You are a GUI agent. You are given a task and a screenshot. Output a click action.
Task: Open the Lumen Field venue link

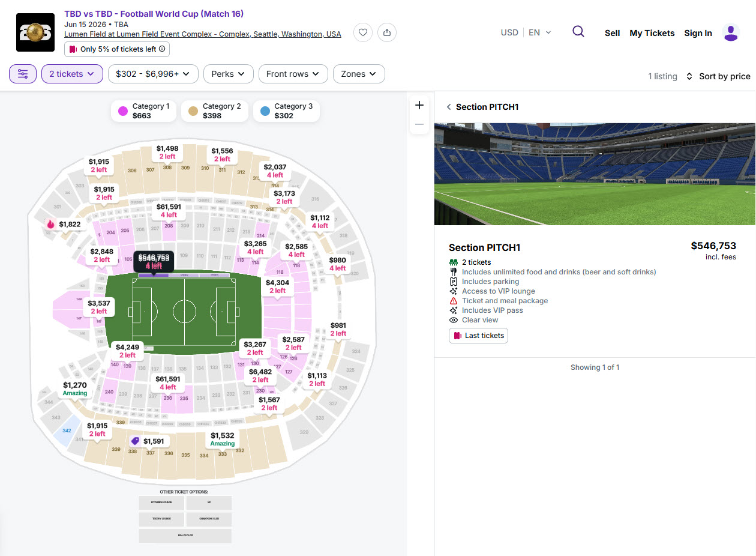pos(202,34)
